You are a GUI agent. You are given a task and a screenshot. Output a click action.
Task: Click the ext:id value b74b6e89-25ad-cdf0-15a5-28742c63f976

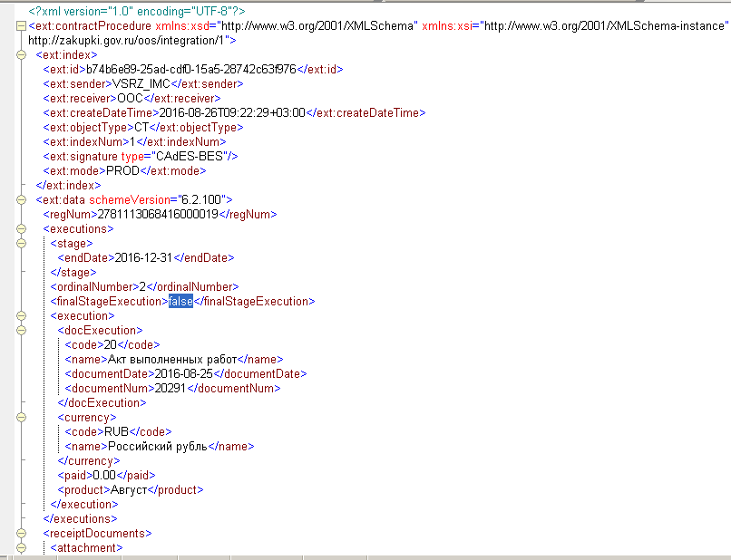pyautogui.click(x=191, y=70)
